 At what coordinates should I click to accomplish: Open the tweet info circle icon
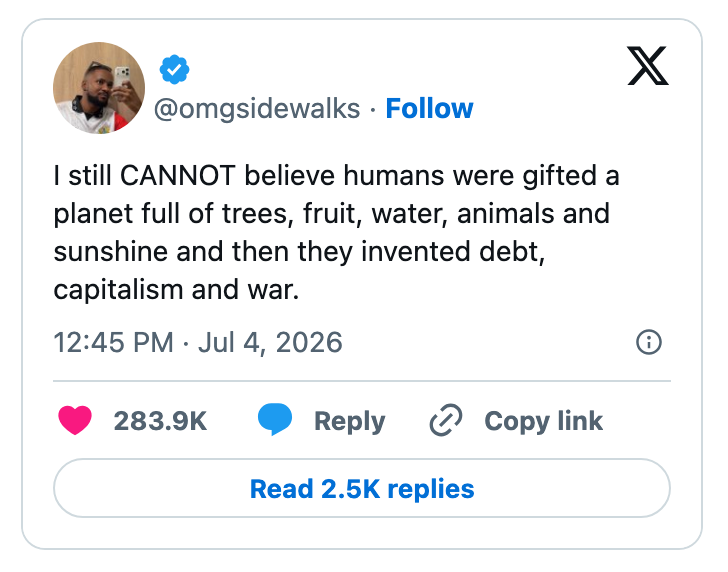(x=648, y=342)
